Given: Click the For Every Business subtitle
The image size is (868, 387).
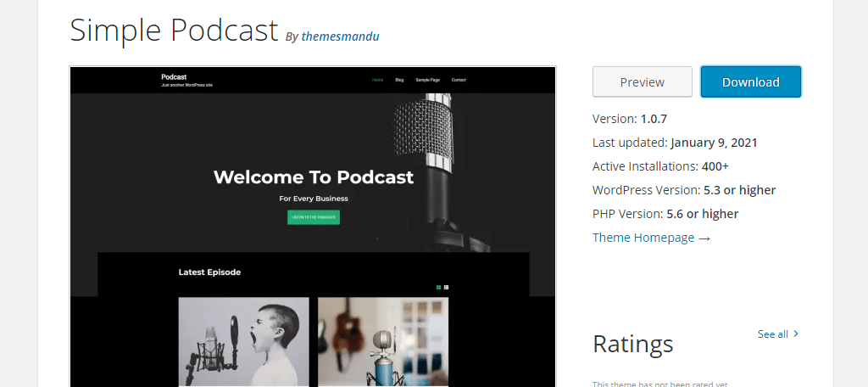Looking at the screenshot, I should click(x=314, y=199).
